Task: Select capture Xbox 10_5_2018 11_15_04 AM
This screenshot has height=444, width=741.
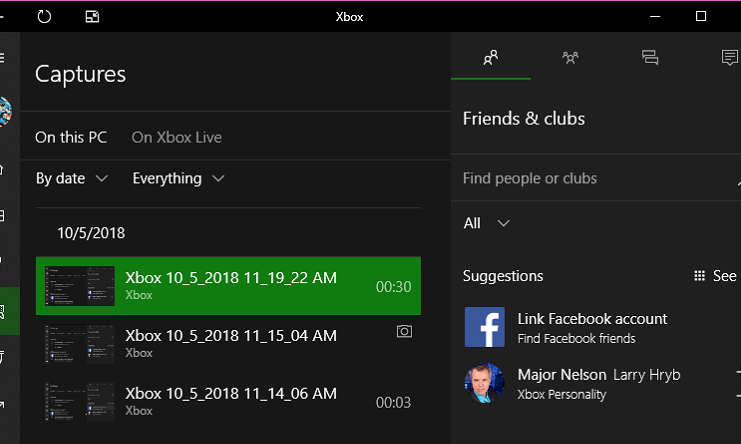Action: point(228,344)
